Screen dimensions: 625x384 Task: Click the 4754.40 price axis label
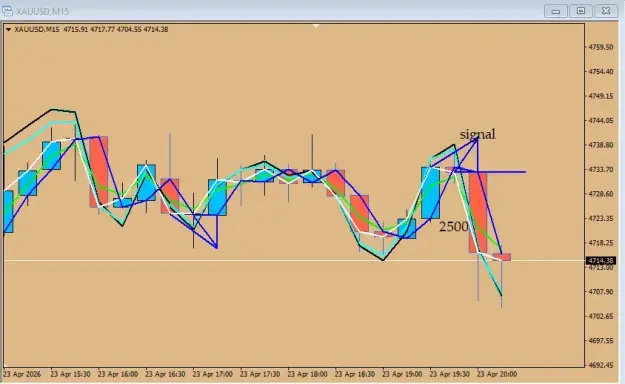pos(601,72)
